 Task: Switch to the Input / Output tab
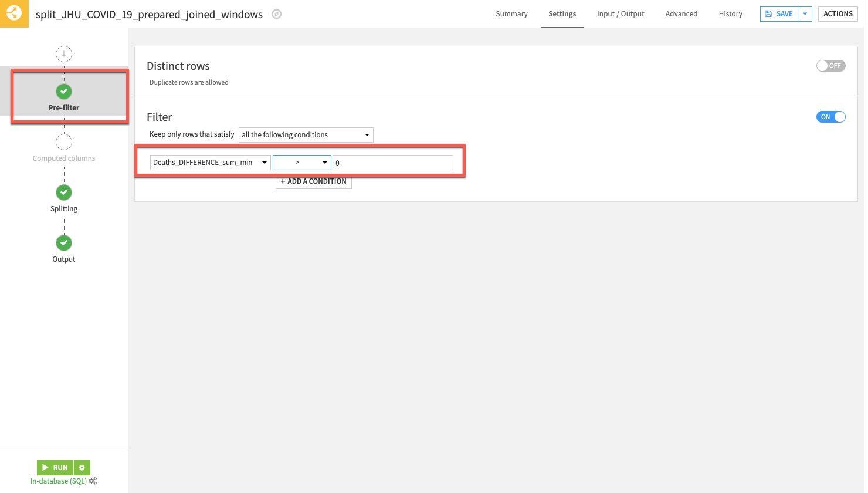[621, 14]
